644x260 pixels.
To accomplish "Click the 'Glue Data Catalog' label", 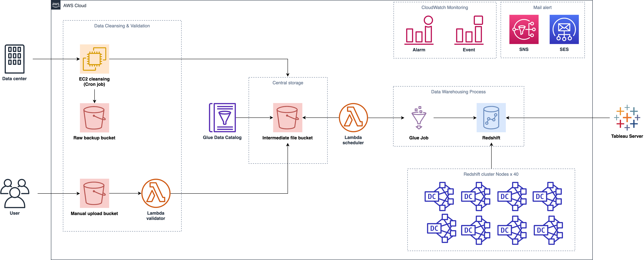I will tap(222, 137).
